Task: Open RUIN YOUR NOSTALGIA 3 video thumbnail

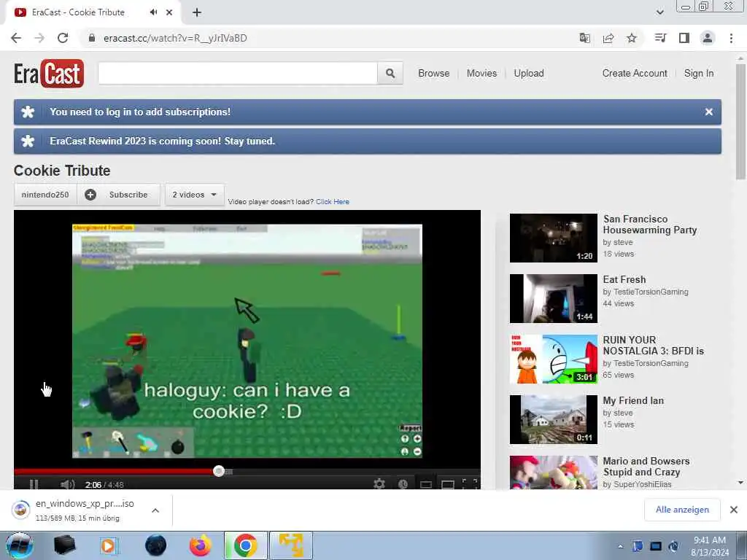Action: [x=554, y=359]
